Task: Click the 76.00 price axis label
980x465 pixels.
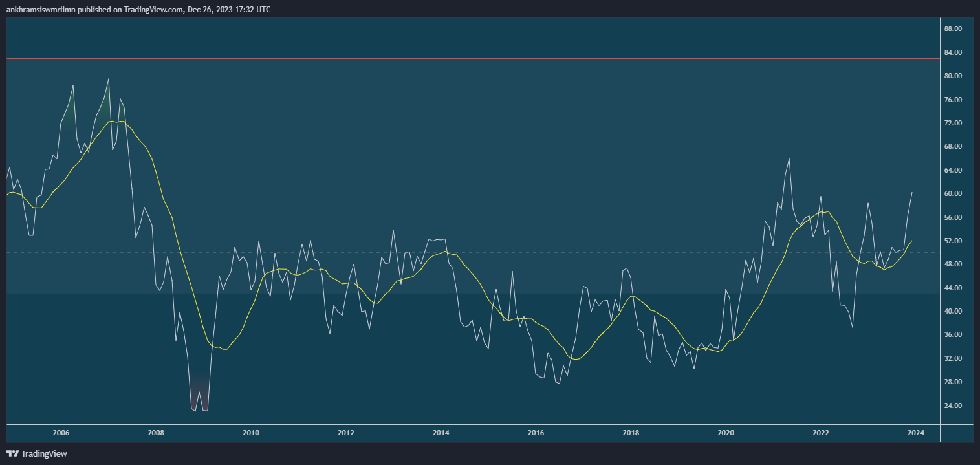Action: 953,100
